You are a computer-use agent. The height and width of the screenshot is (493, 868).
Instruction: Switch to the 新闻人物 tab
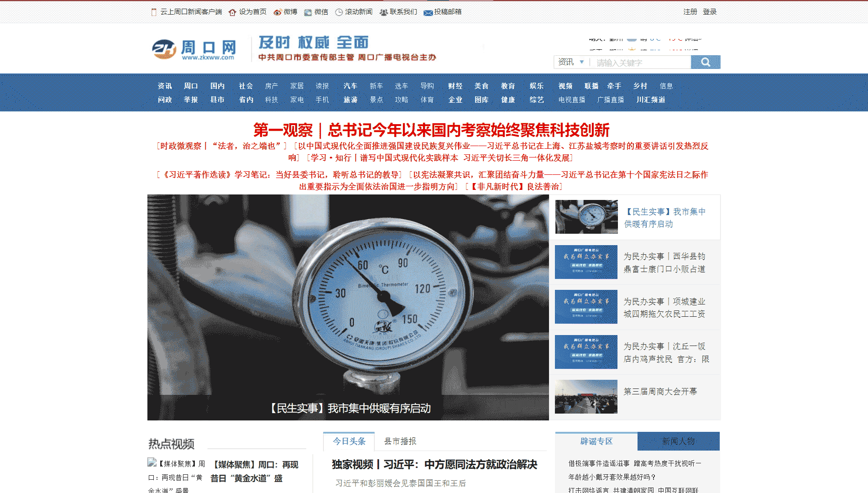click(679, 441)
